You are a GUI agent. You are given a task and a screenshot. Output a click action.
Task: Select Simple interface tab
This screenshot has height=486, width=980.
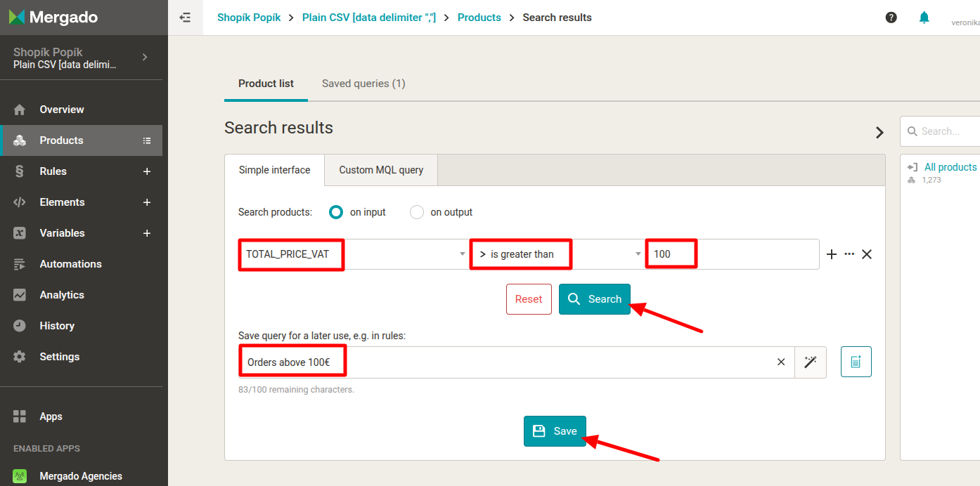(x=275, y=170)
